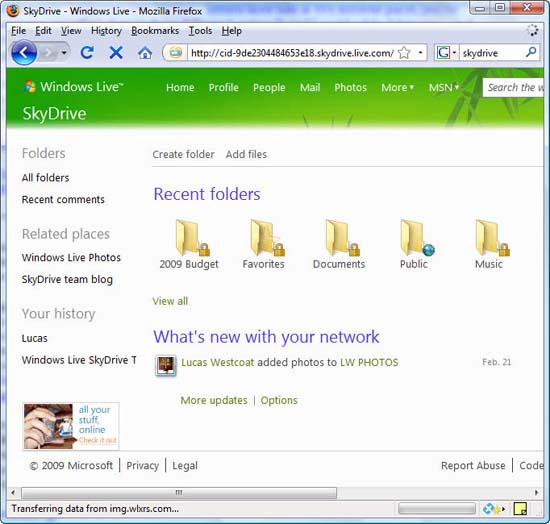The width and height of the screenshot is (550, 524).
Task: Open the Bookmarks menu
Action: point(155,31)
